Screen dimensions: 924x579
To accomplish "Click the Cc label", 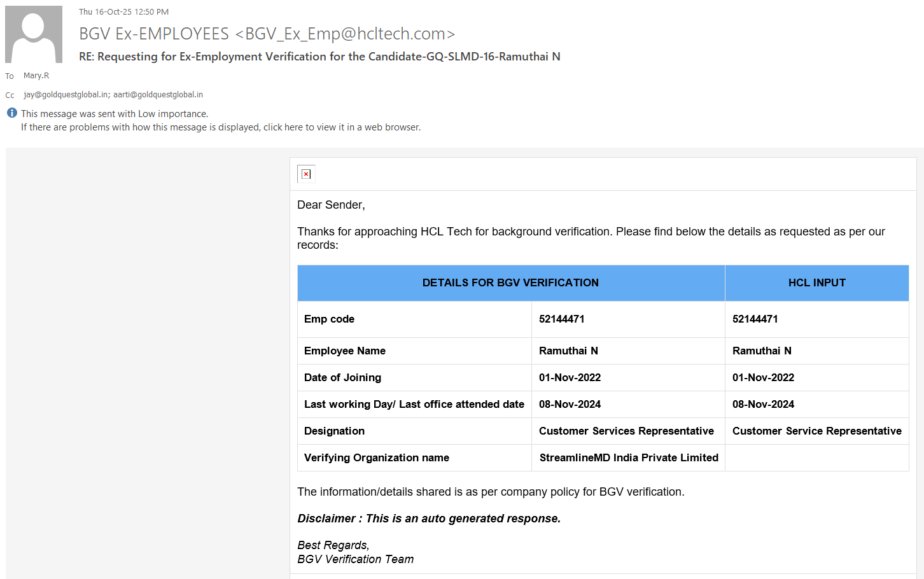I will point(10,95).
